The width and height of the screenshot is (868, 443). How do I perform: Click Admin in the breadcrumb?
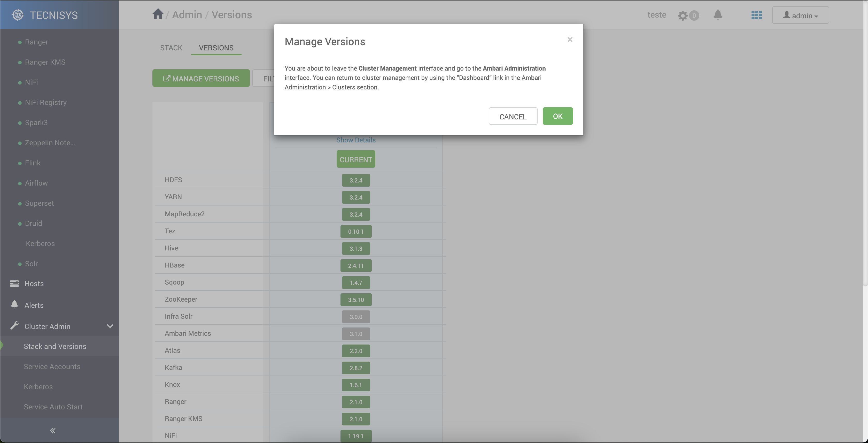(x=187, y=14)
